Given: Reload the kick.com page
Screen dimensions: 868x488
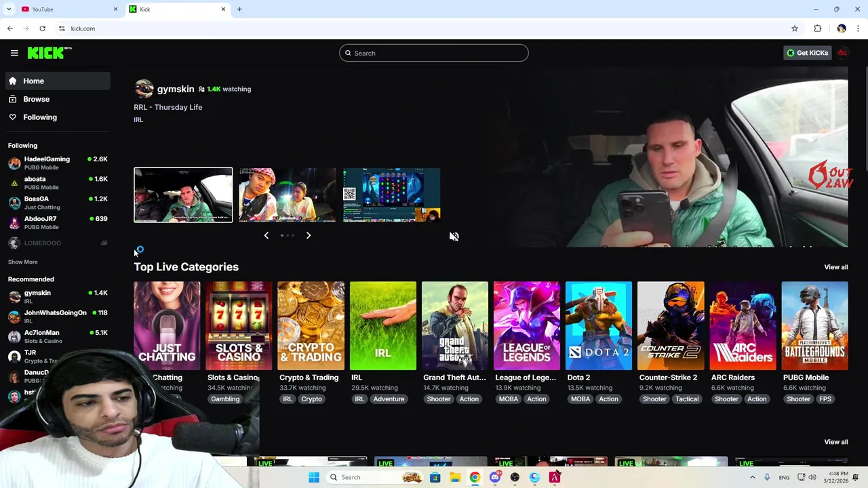Looking at the screenshot, I should click(42, 28).
